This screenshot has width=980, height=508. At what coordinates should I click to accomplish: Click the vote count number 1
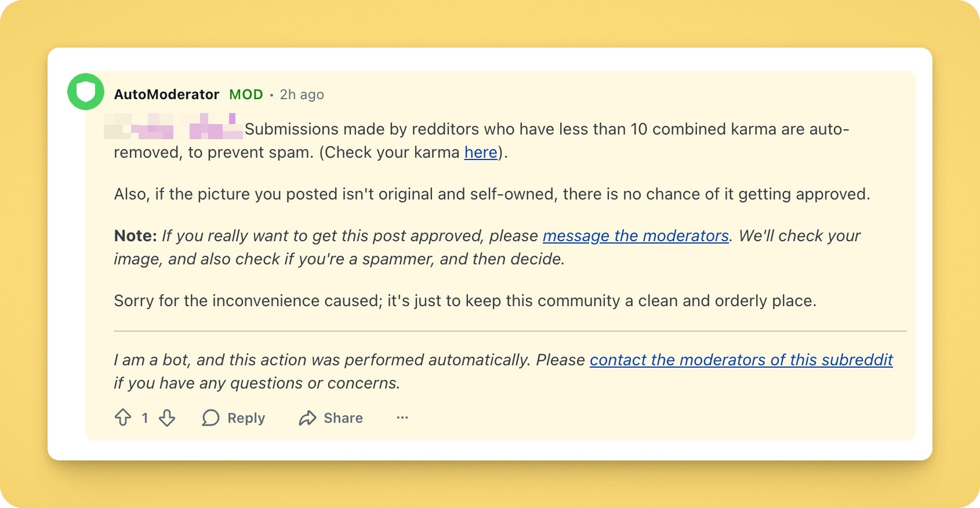tap(145, 418)
